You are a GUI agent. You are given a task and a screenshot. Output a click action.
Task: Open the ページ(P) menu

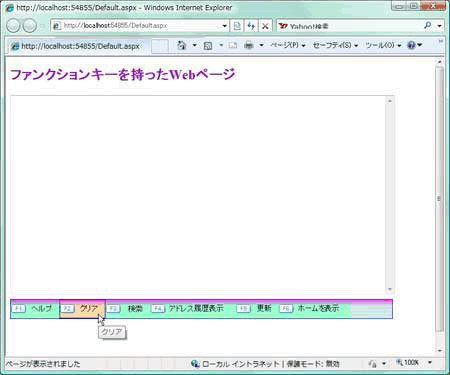[288, 45]
